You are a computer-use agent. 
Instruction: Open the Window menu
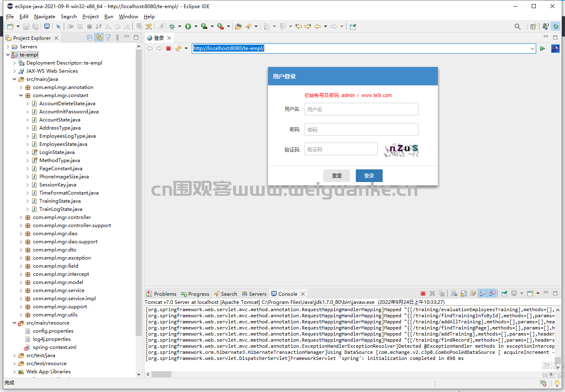(x=128, y=16)
